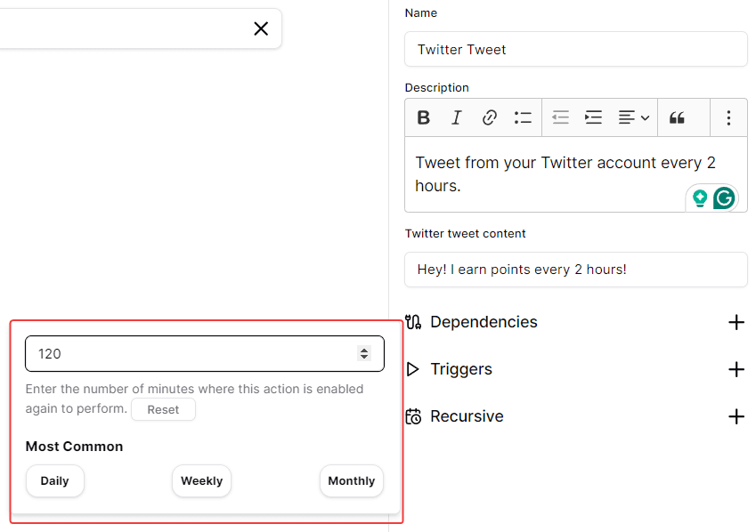The width and height of the screenshot is (756, 532).
Task: Expand the Triggers section
Action: pyautogui.click(x=736, y=369)
